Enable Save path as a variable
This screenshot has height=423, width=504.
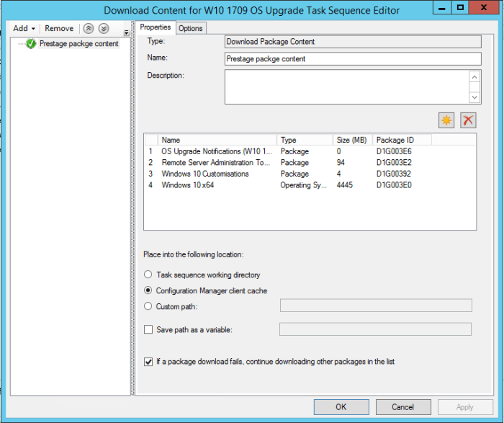149,330
